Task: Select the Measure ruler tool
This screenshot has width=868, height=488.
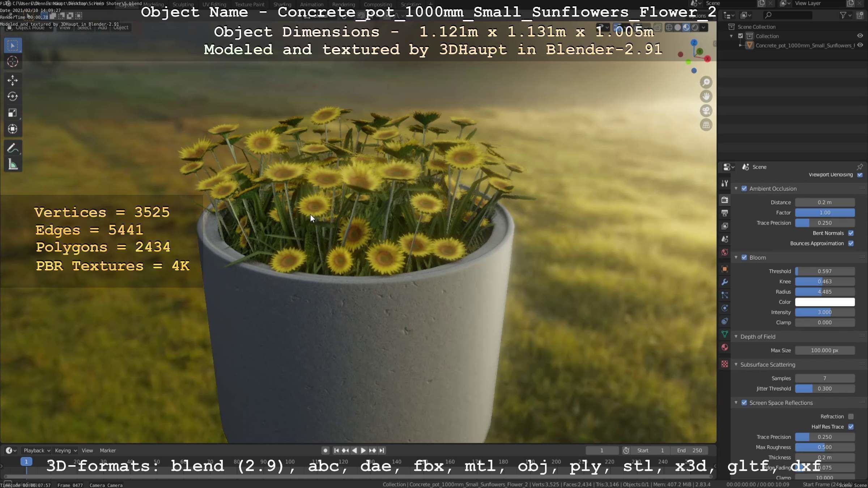Action: click(x=13, y=164)
